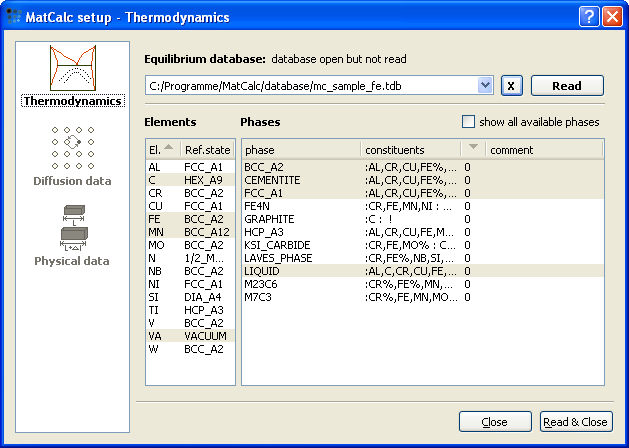Click the title bar help question-mark button
Image resolution: width=629 pixels, height=448 pixels.
click(x=588, y=17)
